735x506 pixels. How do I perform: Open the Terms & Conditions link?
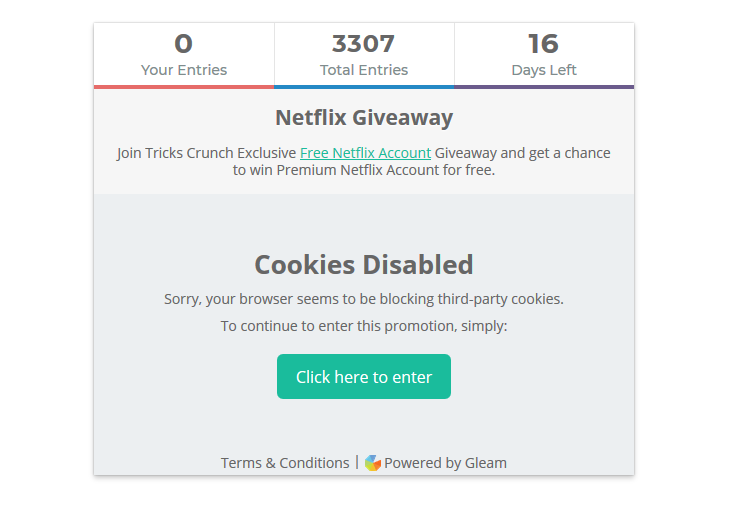pos(285,463)
